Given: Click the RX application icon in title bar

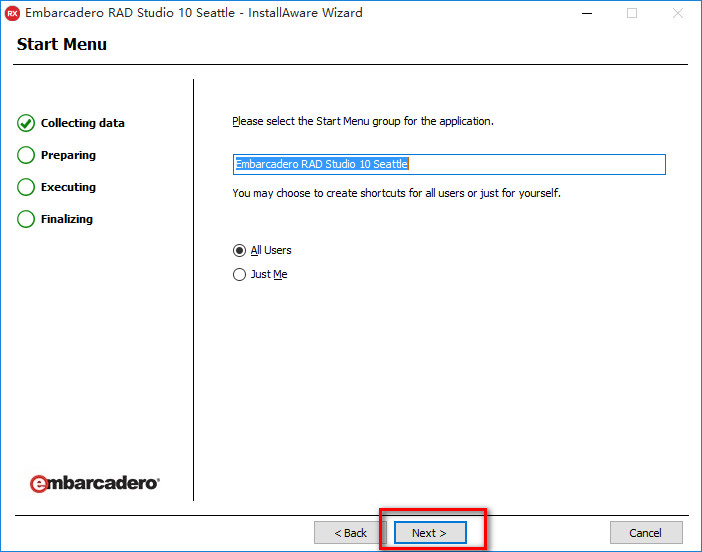Looking at the screenshot, I should coord(12,13).
